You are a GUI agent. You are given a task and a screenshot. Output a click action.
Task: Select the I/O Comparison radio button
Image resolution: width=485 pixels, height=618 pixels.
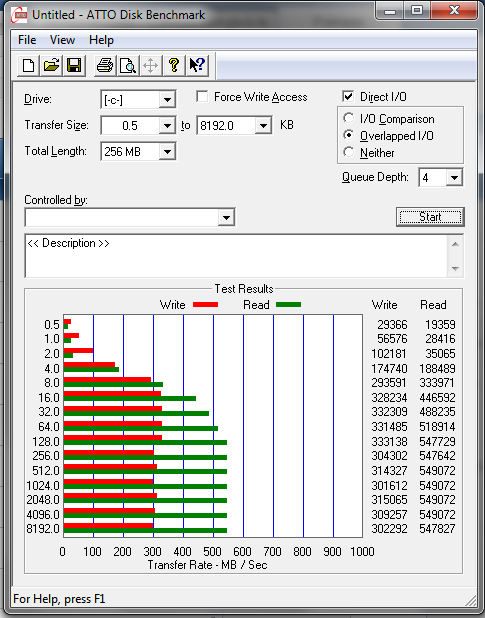348,118
